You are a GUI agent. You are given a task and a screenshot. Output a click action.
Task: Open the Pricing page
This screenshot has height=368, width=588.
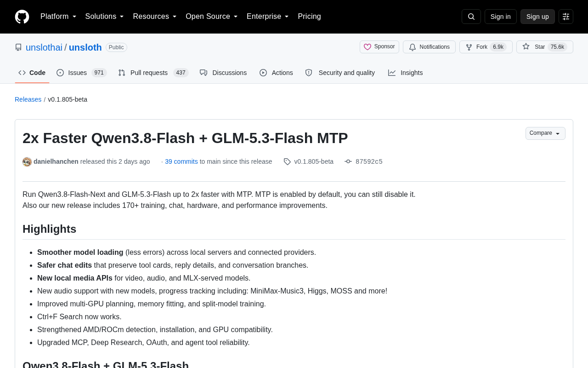(x=309, y=17)
